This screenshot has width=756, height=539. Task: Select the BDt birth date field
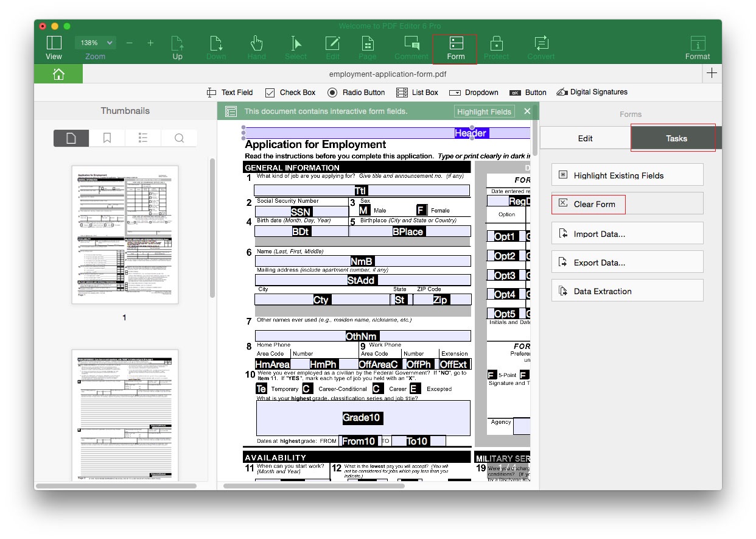[301, 231]
